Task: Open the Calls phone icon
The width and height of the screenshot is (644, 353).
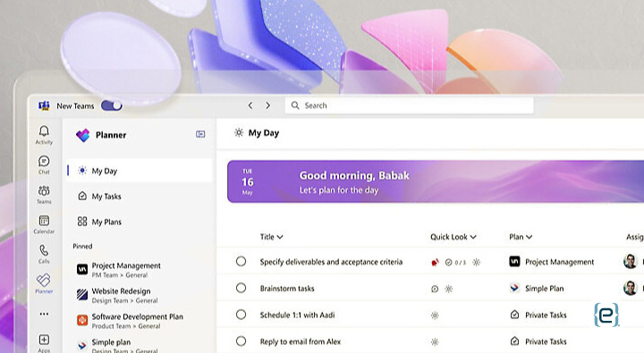Action: (44, 250)
